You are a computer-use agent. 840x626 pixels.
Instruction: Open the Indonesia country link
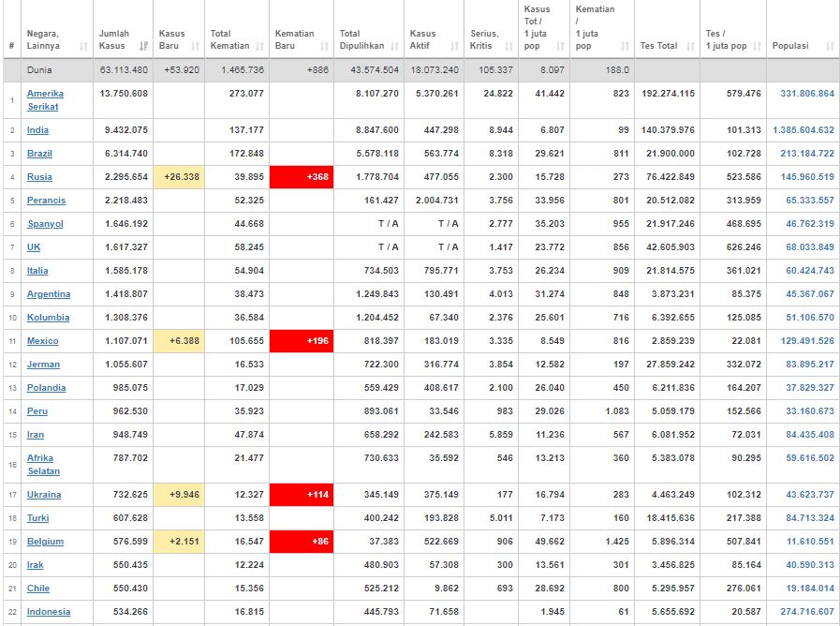click(x=49, y=612)
